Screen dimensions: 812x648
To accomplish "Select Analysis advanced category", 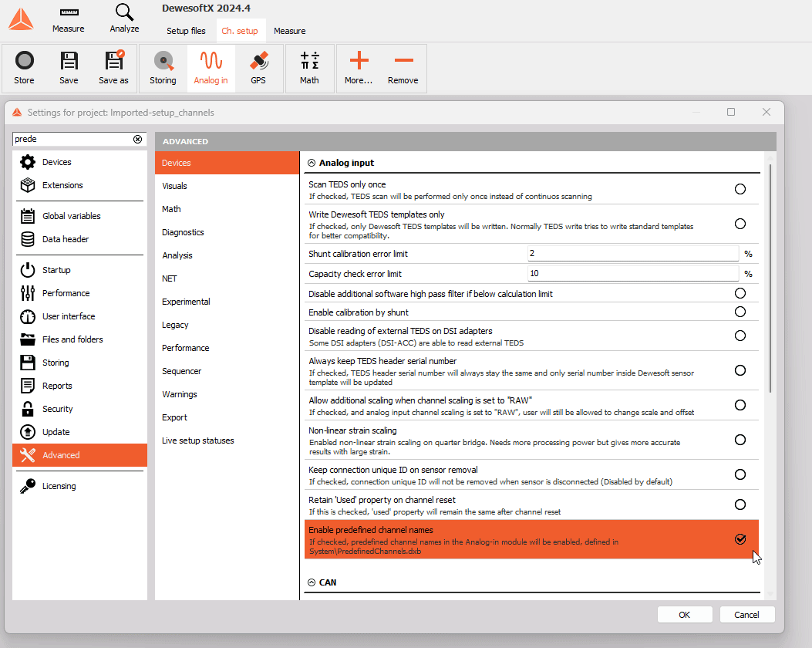I will [227, 255].
